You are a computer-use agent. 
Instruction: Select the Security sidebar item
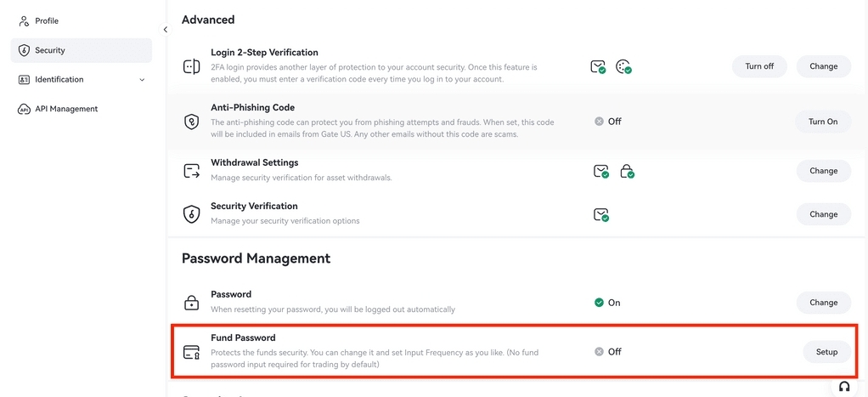(50, 50)
